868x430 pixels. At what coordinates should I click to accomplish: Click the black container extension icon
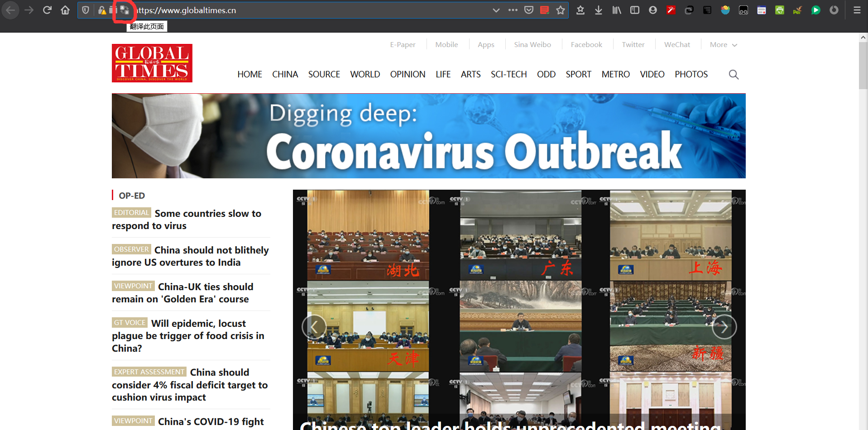(707, 10)
